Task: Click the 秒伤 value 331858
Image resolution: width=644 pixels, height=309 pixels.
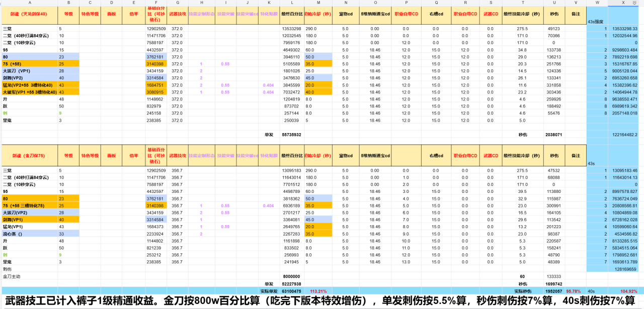Action: tap(553, 85)
